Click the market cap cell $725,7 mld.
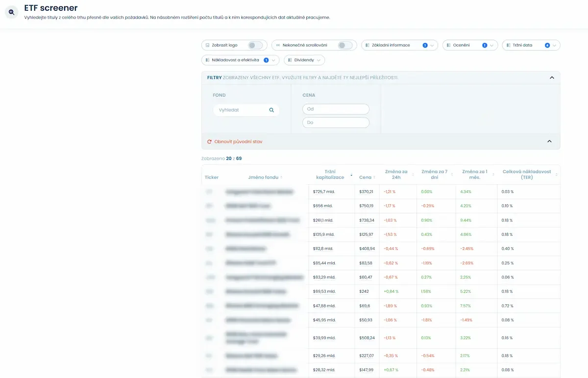This screenshot has height=378, width=588. click(x=324, y=192)
